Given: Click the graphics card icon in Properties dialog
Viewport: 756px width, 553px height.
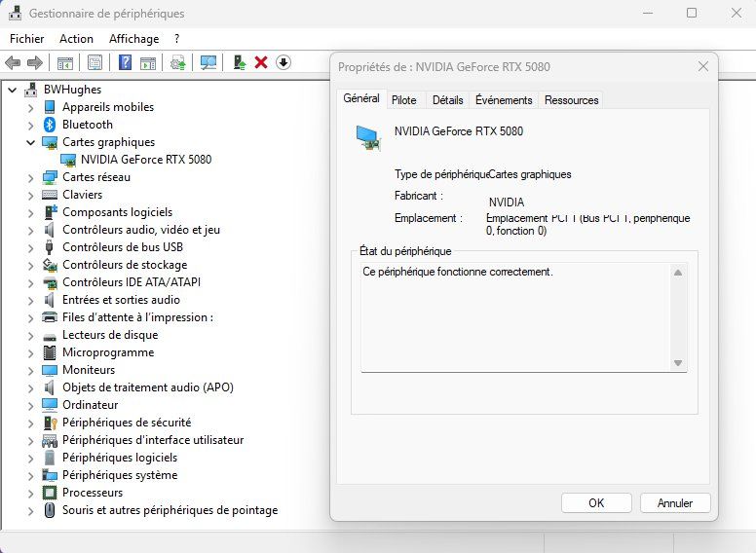Looking at the screenshot, I should [369, 138].
